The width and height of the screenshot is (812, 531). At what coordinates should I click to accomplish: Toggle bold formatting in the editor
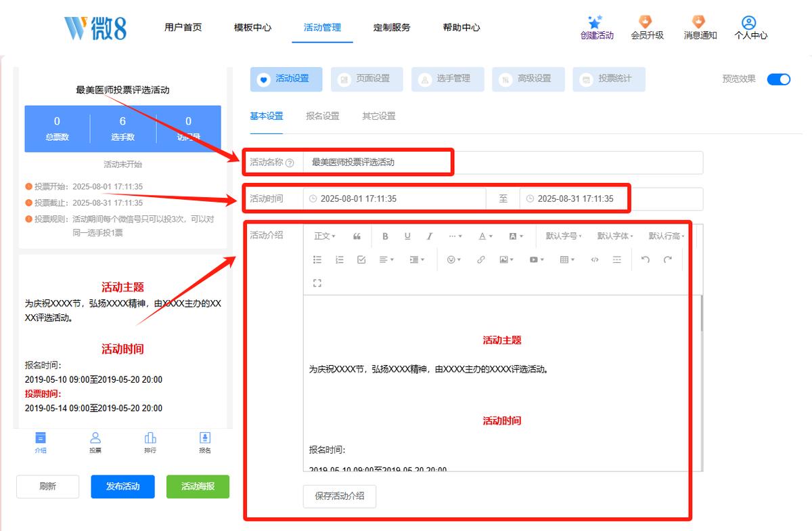coord(386,236)
